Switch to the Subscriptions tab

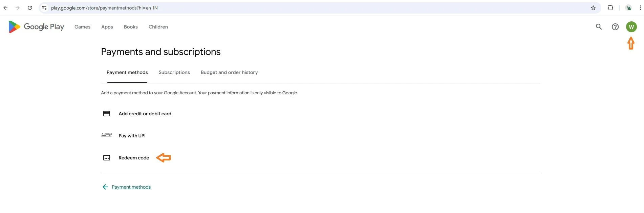tap(174, 72)
